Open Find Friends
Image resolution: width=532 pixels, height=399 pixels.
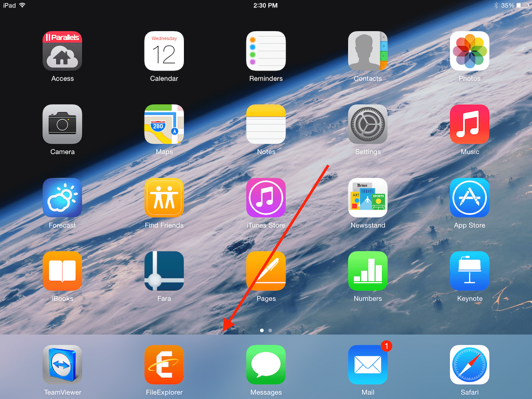coord(164,198)
